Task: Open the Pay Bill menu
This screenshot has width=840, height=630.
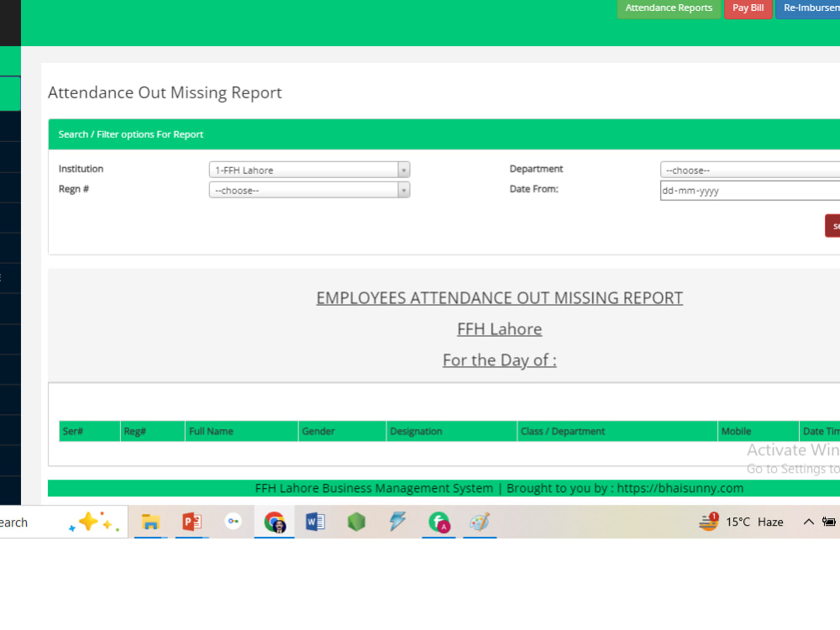Action: click(748, 8)
